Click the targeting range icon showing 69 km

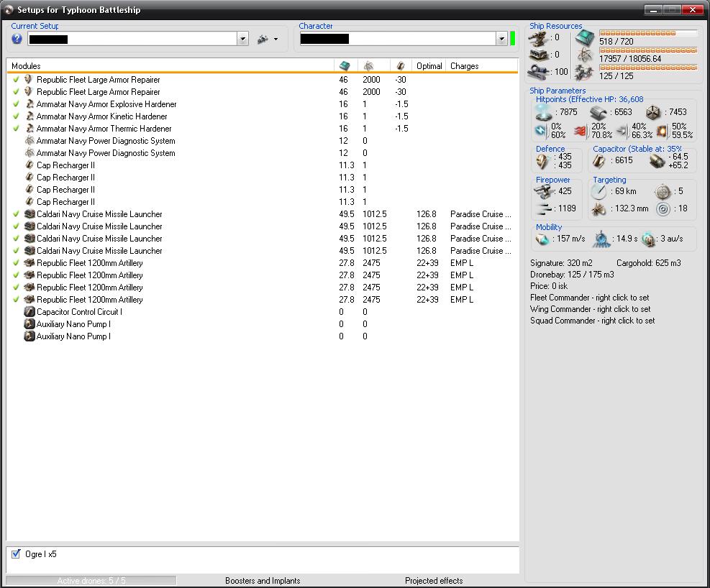coord(599,191)
